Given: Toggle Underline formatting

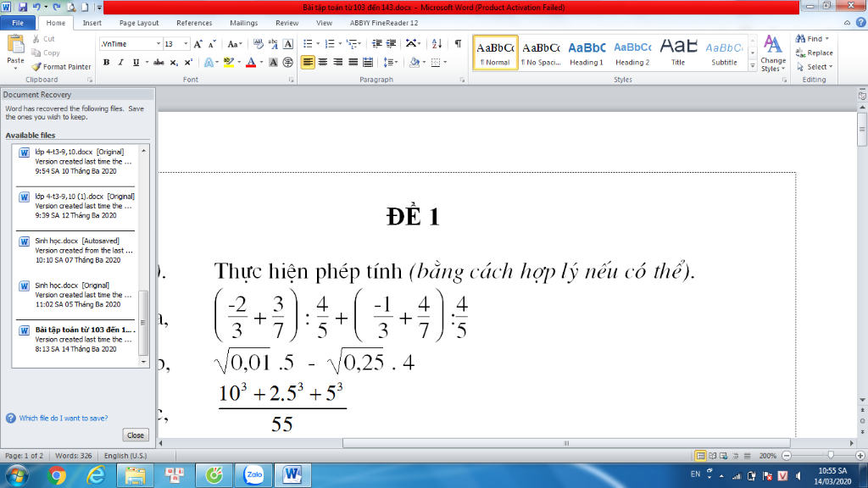Looking at the screenshot, I should point(136,63).
